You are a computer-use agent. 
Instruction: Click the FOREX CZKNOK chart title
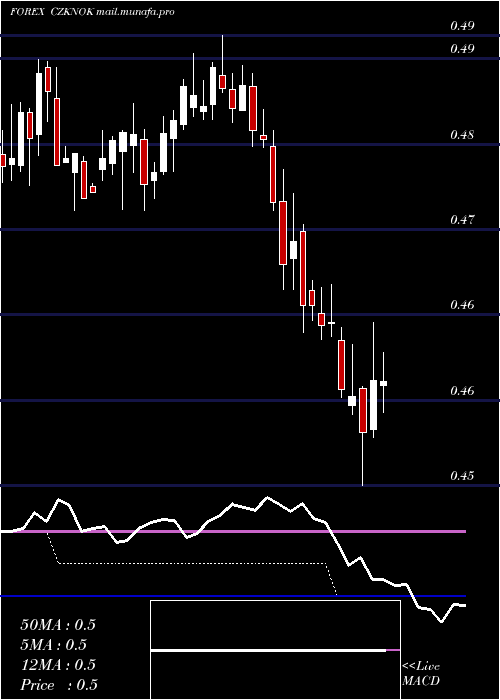pyautogui.click(x=52, y=12)
